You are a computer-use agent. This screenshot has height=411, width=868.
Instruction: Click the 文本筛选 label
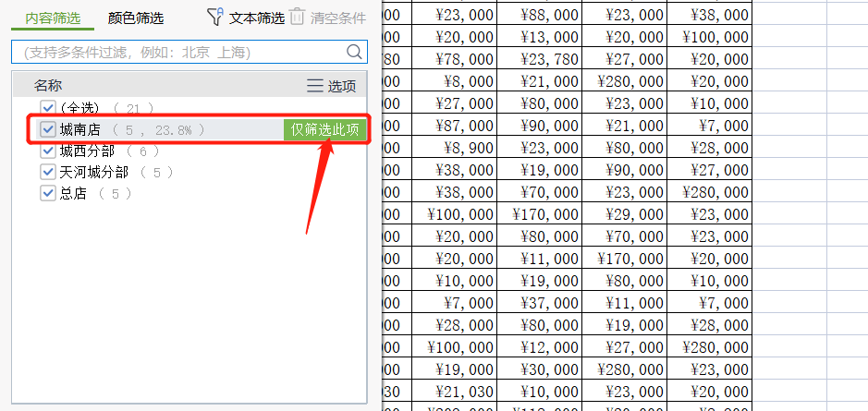tap(257, 18)
